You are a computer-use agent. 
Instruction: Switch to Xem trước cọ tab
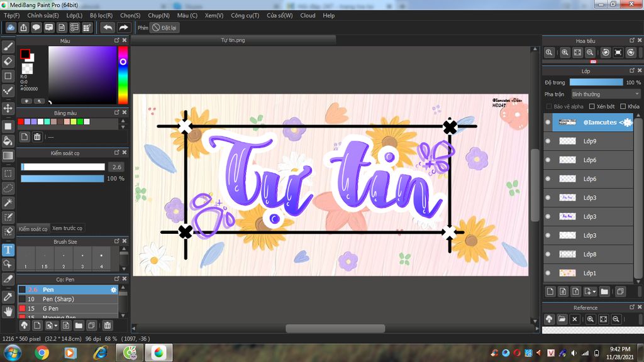[67, 228]
